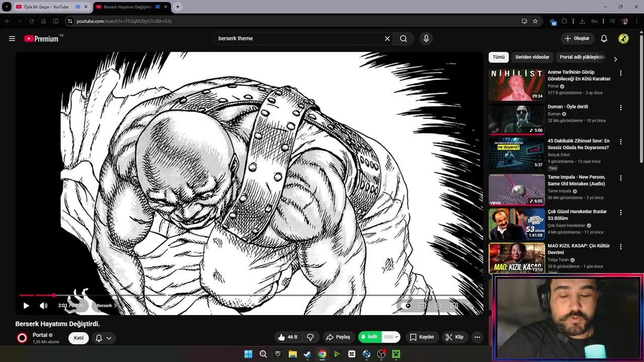Open Duman - Öyle dertli video title

[x=568, y=107]
